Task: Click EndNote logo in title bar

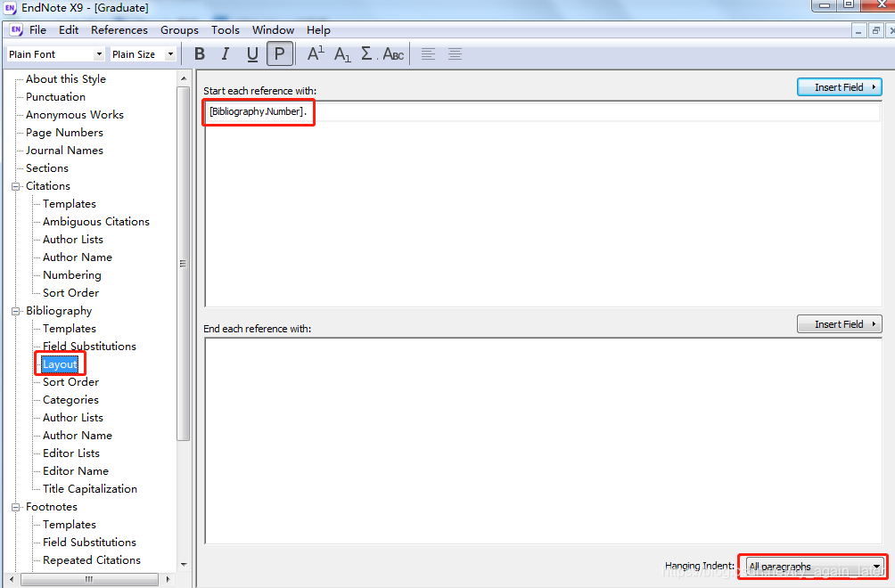Action: point(10,8)
